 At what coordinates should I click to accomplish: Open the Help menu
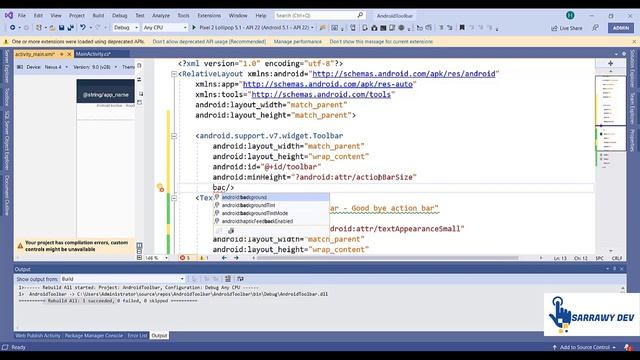tap(261, 16)
